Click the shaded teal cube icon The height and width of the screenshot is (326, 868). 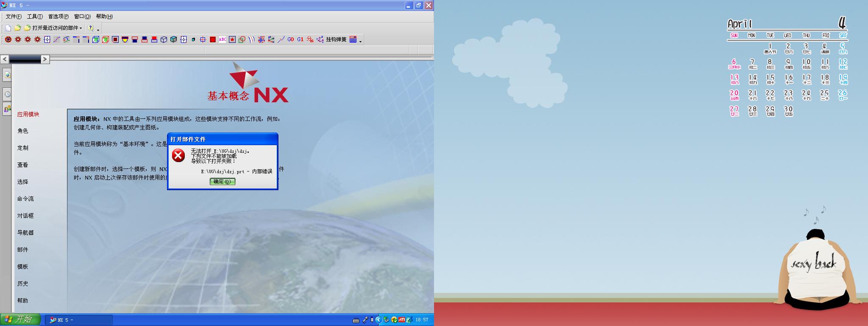point(174,39)
